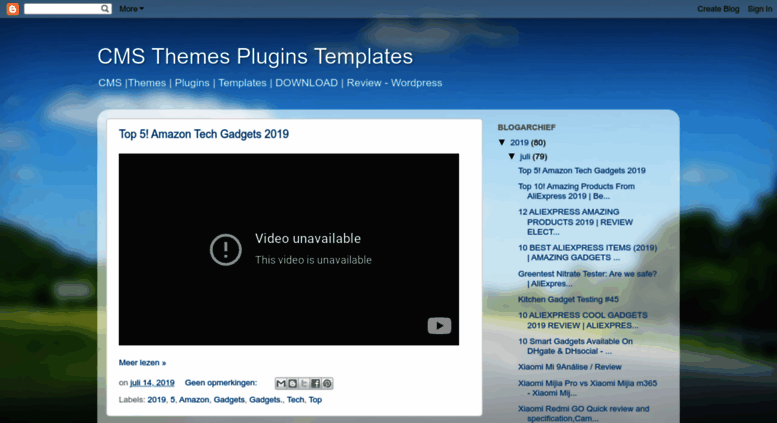This screenshot has height=423, width=777.
Task: Open the 5 label link
Action: [172, 399]
